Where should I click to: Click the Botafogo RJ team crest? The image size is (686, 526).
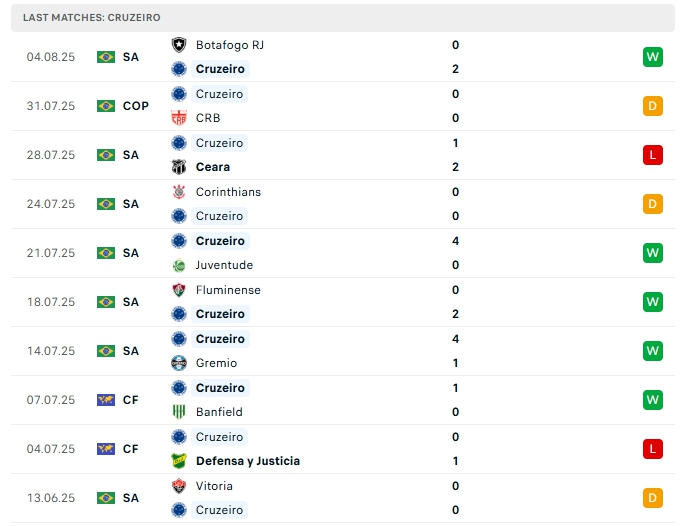[179, 45]
